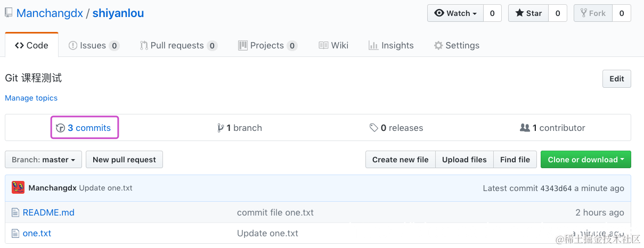Open the Watch dropdown menu

(x=455, y=13)
